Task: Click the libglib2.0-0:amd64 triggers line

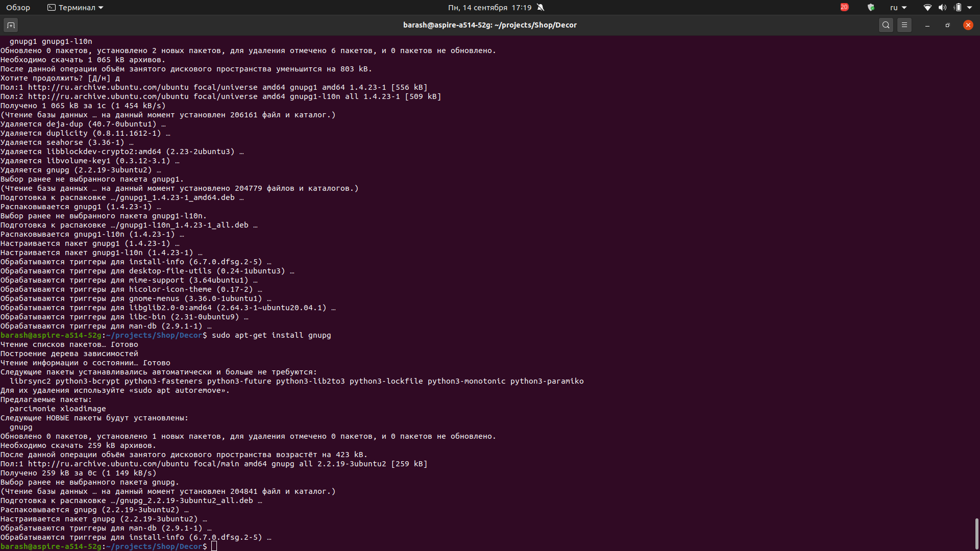Action: pos(168,308)
